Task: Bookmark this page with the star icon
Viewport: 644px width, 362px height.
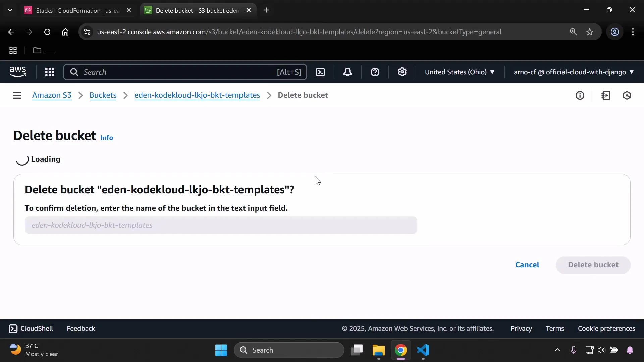Action: pyautogui.click(x=590, y=32)
